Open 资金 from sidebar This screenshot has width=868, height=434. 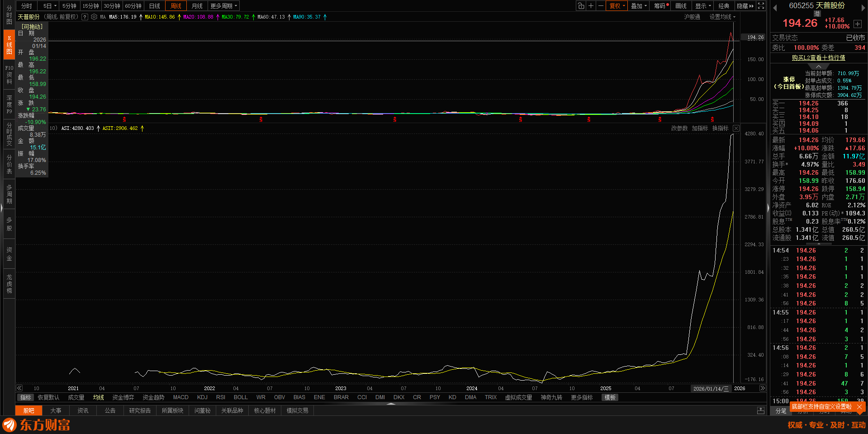click(x=9, y=254)
